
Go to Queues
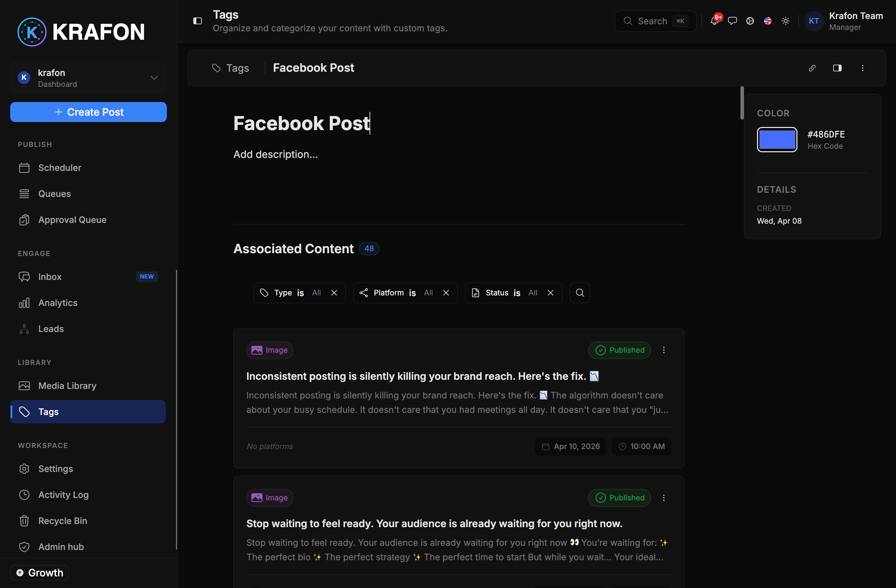point(88,194)
